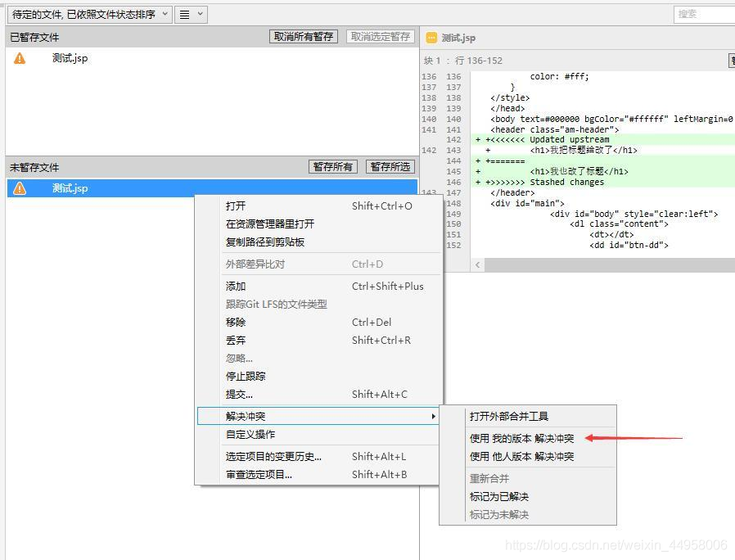Open the pending files sort dropdown
The image size is (735, 560).
pyautogui.click(x=89, y=14)
